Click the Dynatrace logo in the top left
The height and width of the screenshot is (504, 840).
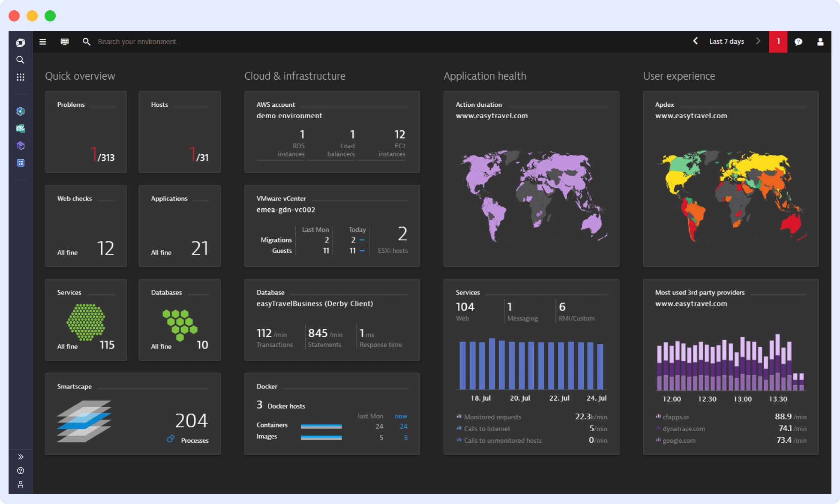[x=20, y=42]
